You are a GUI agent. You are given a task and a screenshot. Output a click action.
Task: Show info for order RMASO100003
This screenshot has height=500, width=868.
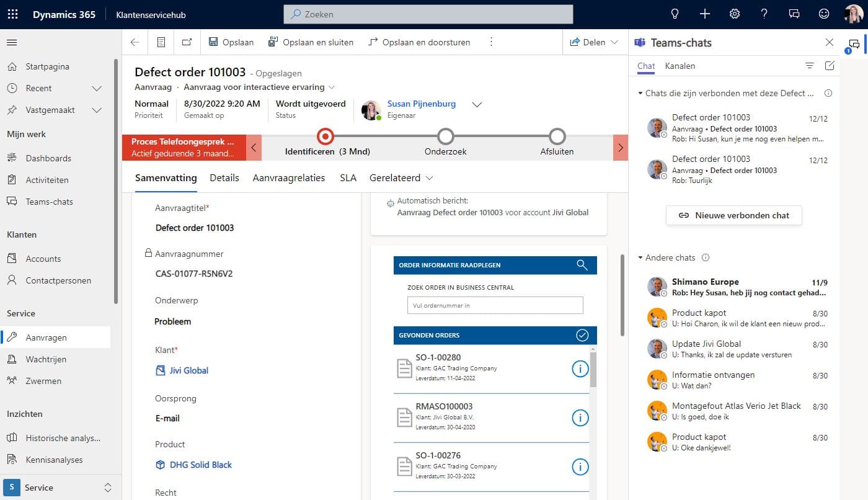(x=580, y=418)
